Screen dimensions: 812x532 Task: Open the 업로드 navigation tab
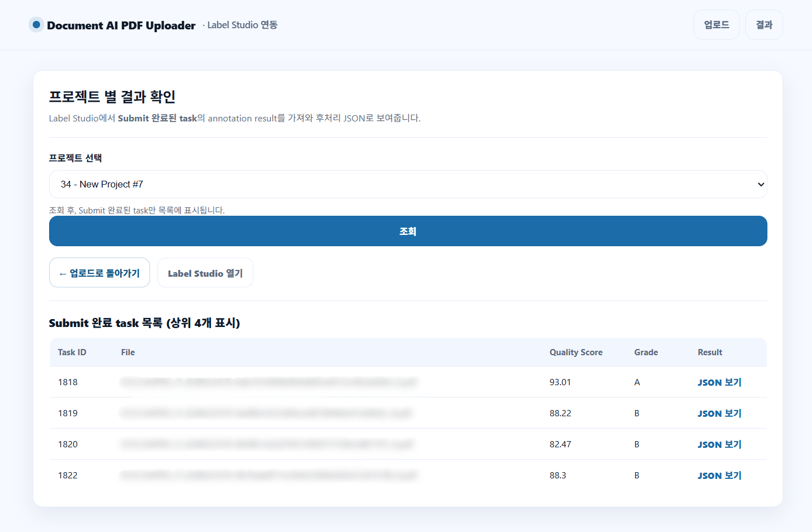pyautogui.click(x=716, y=25)
